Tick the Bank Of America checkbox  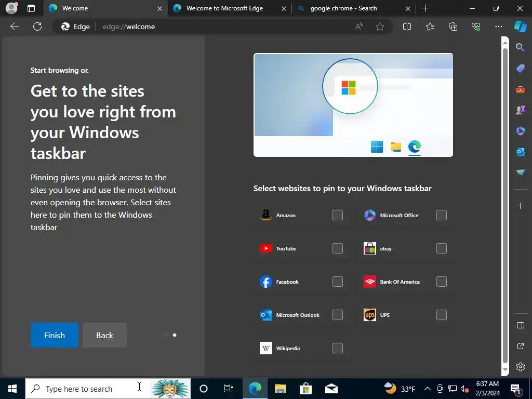point(442,282)
